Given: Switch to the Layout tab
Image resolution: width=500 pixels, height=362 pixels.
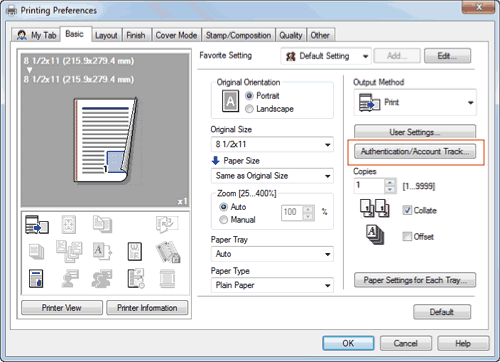Looking at the screenshot, I should (x=106, y=35).
